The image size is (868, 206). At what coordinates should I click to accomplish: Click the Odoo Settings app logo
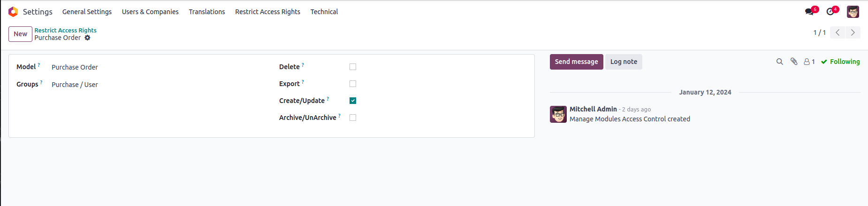(x=13, y=12)
